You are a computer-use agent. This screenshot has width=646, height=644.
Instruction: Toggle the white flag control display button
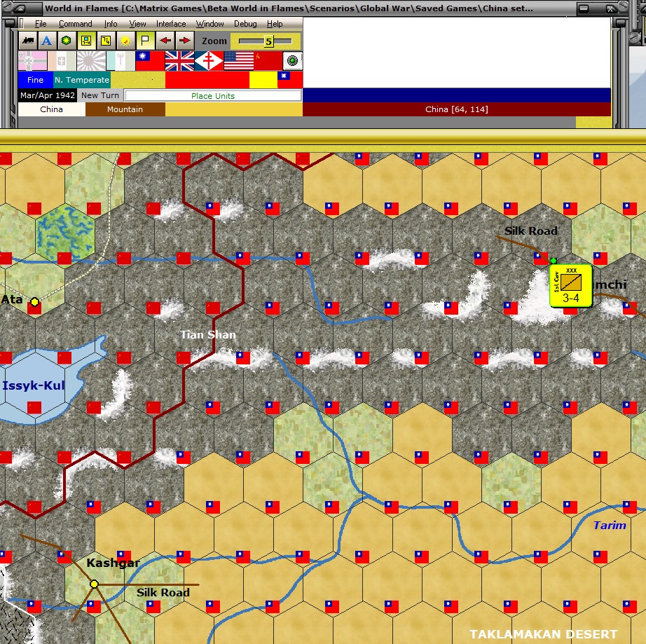145,41
